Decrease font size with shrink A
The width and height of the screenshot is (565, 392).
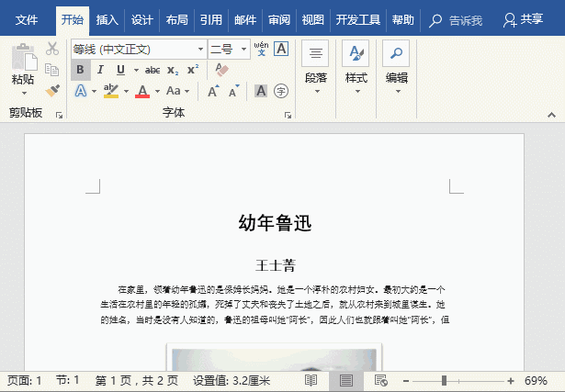coord(233,91)
